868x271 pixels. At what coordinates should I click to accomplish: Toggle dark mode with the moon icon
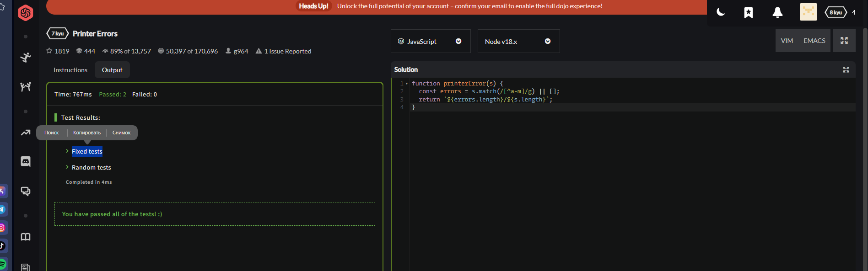point(721,12)
